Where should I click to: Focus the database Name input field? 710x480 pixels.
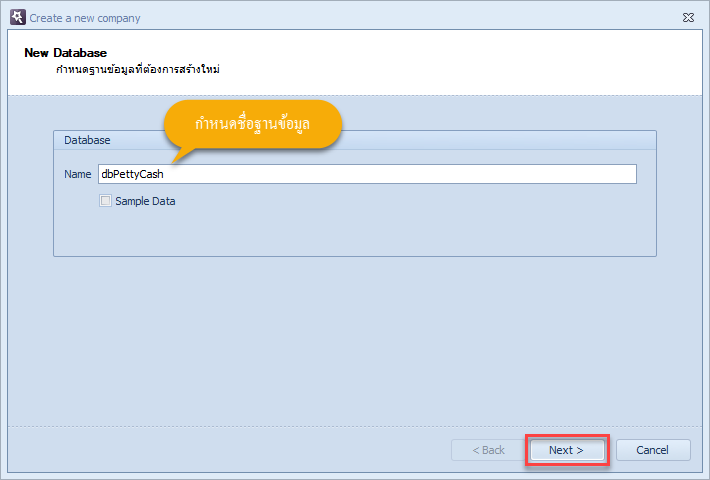click(367, 174)
